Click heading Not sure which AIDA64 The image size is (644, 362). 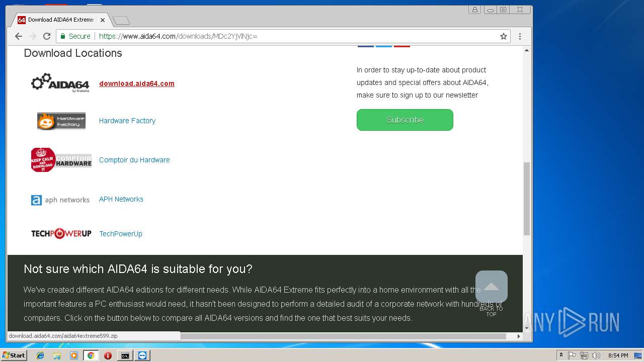(x=138, y=269)
